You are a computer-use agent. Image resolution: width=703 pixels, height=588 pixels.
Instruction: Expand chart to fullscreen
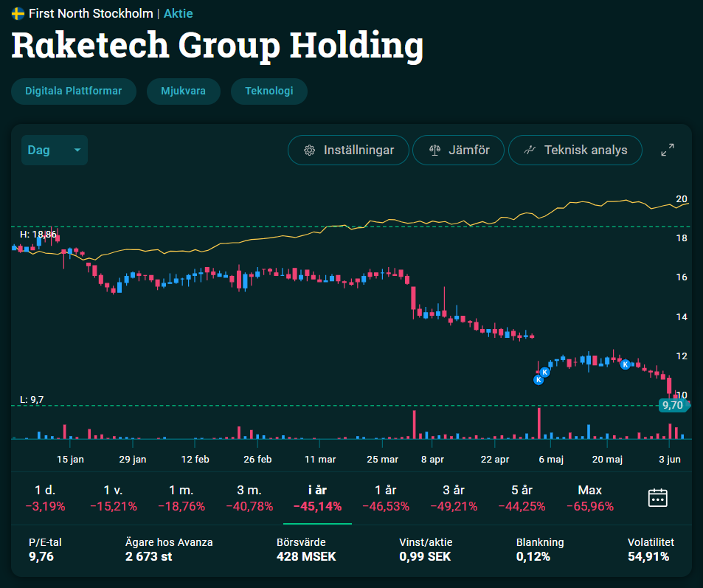click(668, 150)
